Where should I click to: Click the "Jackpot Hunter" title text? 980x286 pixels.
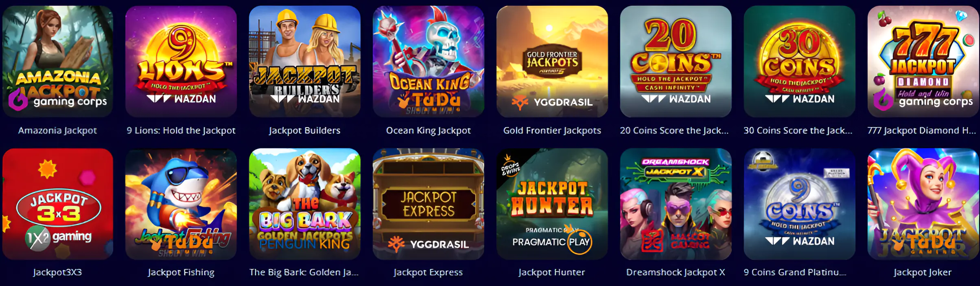click(552, 273)
